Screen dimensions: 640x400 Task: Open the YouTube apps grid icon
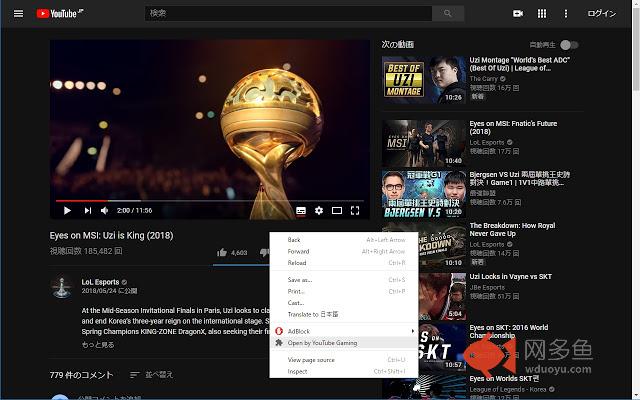coord(542,13)
